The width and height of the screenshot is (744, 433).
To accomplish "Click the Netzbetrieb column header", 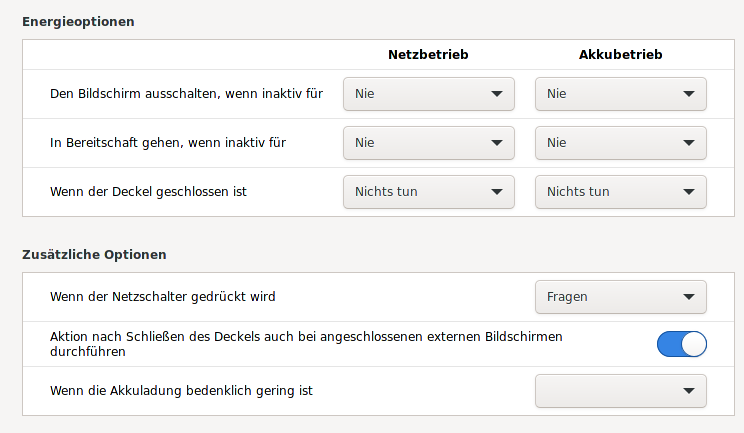I will 428,54.
